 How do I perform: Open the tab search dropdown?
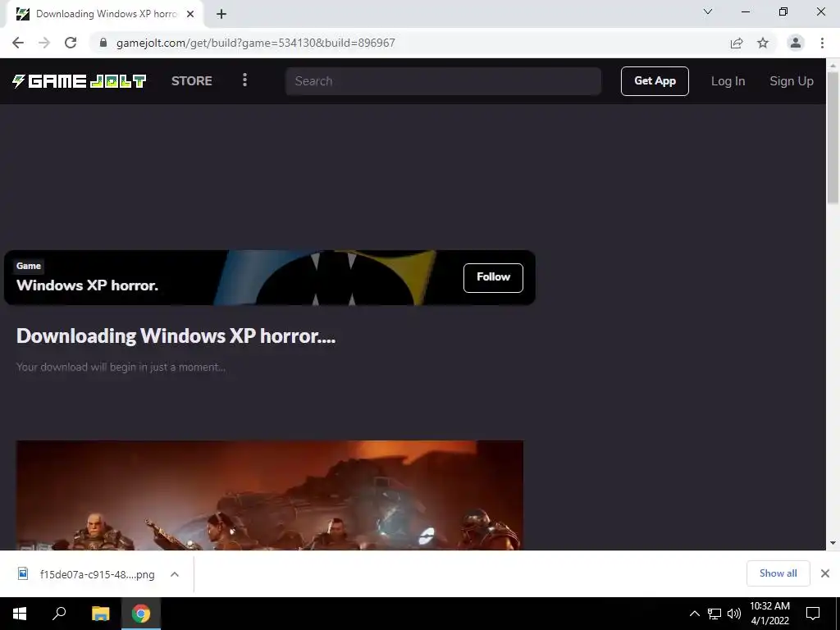[x=708, y=11]
